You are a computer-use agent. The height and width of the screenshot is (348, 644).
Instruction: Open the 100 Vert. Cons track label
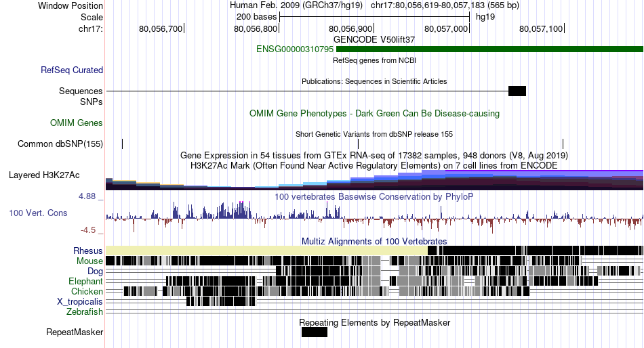38,213
